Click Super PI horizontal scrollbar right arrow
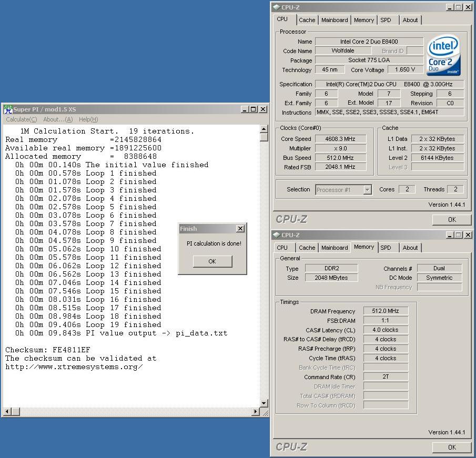Image resolution: width=476 pixels, height=458 pixels. coord(256,412)
